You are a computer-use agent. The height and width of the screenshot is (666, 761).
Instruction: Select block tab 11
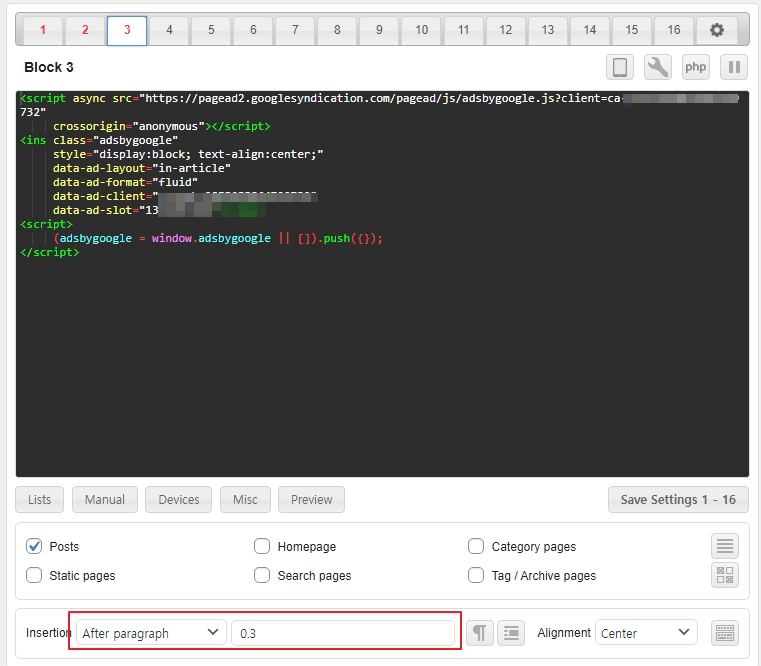click(x=463, y=30)
